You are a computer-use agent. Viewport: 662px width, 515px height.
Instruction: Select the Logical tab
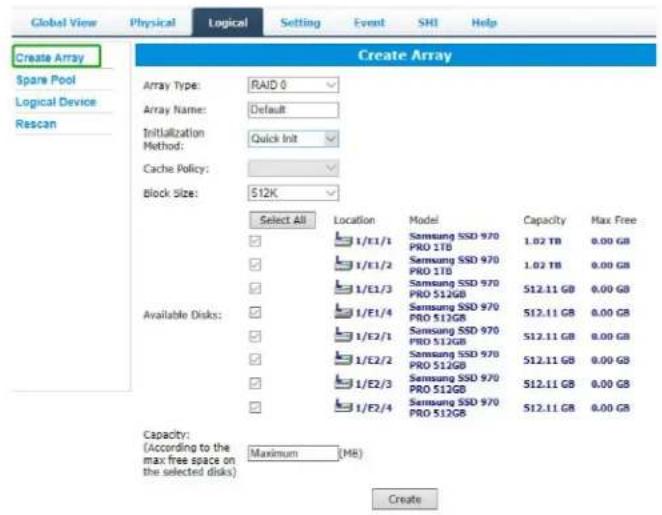(x=228, y=22)
